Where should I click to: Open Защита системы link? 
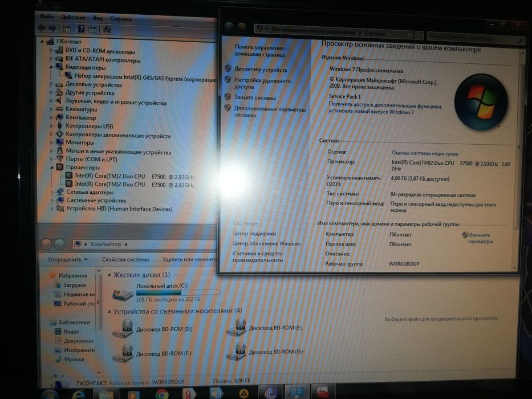[255, 97]
